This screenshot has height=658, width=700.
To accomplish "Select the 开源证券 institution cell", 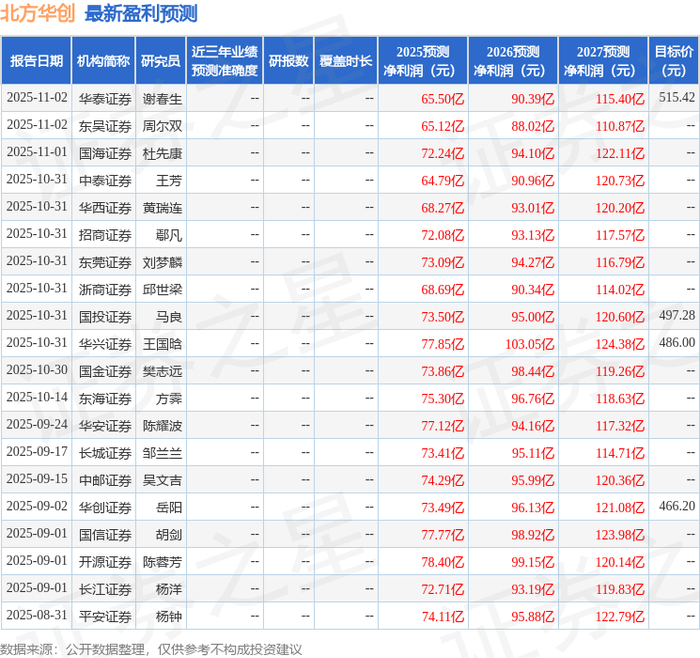I will point(105,562).
